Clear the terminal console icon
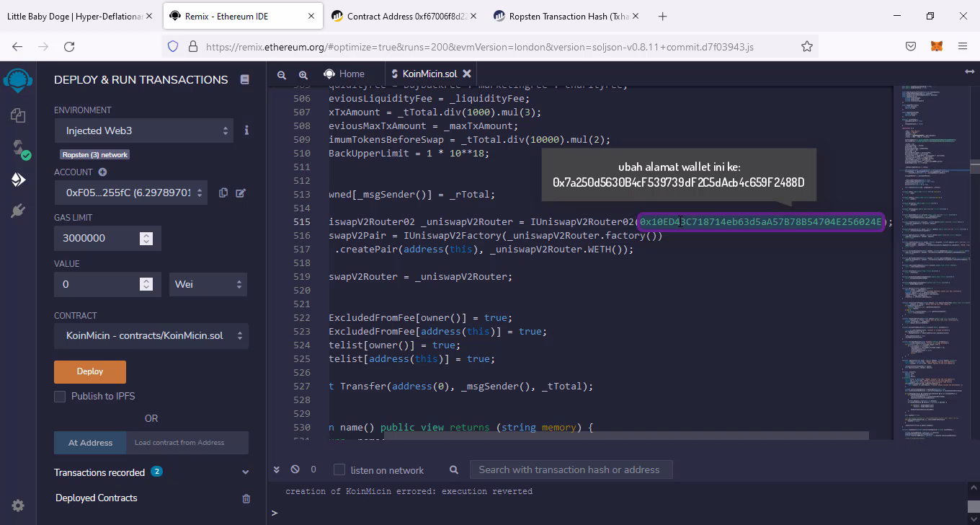Screen dimensions: 980x525 295,469
